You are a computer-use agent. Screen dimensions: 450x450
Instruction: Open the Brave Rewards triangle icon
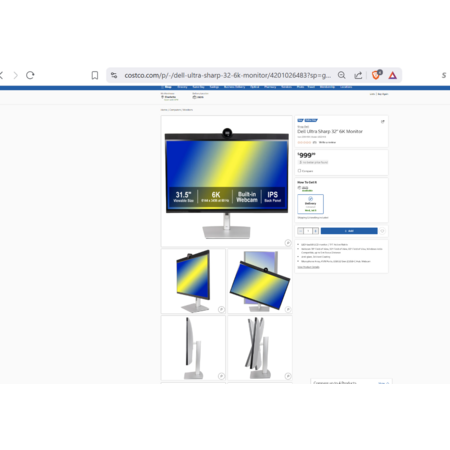coord(393,75)
